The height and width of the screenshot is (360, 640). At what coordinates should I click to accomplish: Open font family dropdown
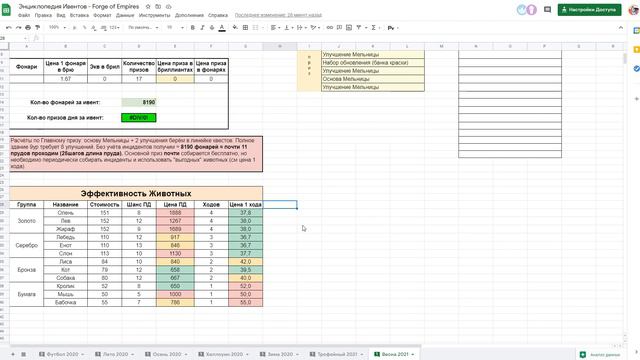[143, 28]
